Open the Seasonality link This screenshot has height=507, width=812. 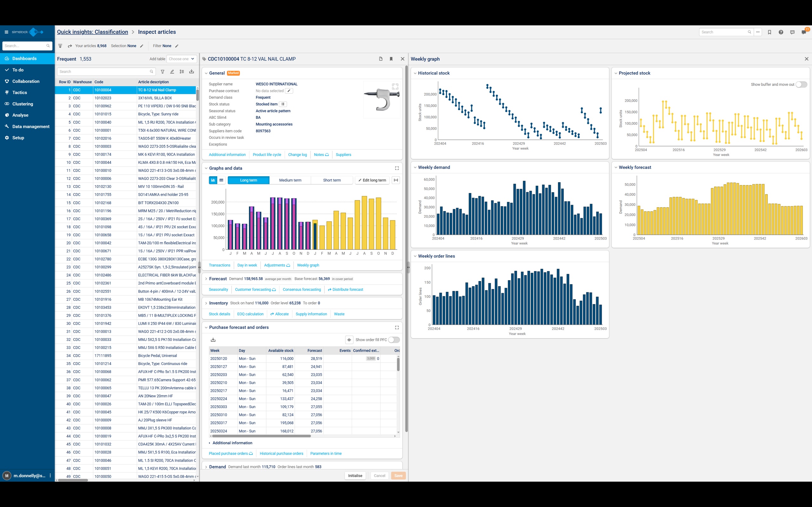click(219, 290)
